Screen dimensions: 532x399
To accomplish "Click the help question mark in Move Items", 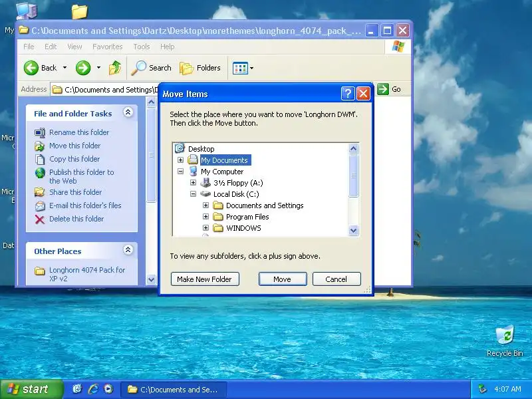I will click(x=348, y=93).
